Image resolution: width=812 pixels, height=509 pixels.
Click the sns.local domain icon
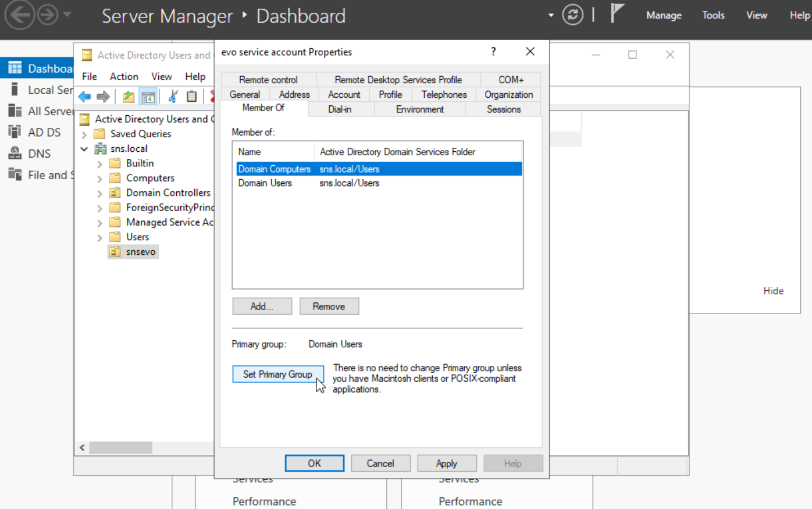[x=101, y=148]
